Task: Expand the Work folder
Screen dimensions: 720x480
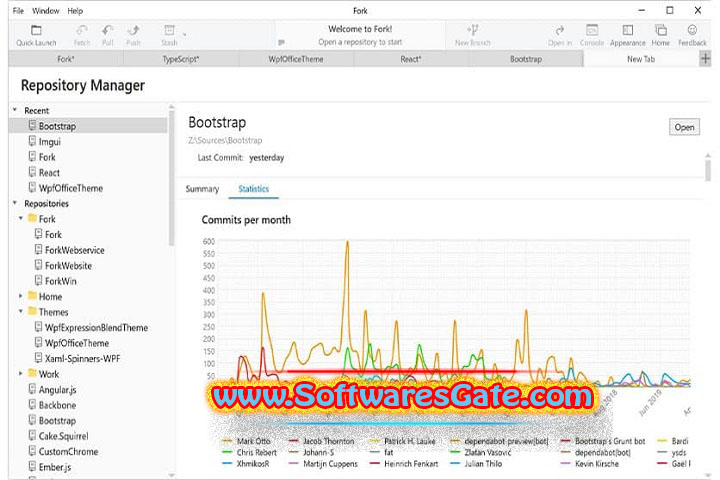Action: coord(21,374)
